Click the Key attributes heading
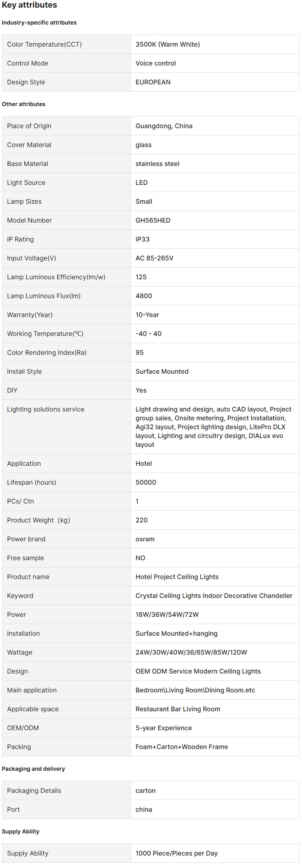The image size is (302, 868). pyautogui.click(x=29, y=5)
